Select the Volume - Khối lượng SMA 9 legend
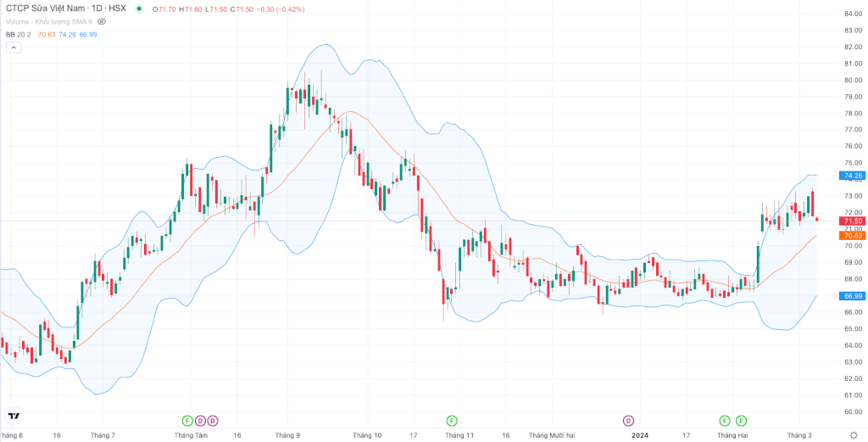The height and width of the screenshot is (442, 868). click(49, 21)
